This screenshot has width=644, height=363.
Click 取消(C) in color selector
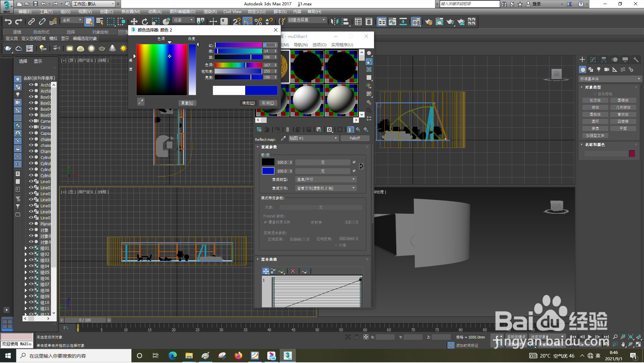pos(268,103)
